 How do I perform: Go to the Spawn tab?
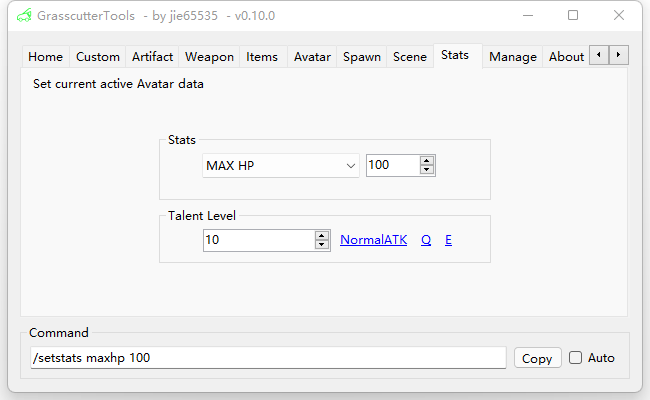coord(361,57)
